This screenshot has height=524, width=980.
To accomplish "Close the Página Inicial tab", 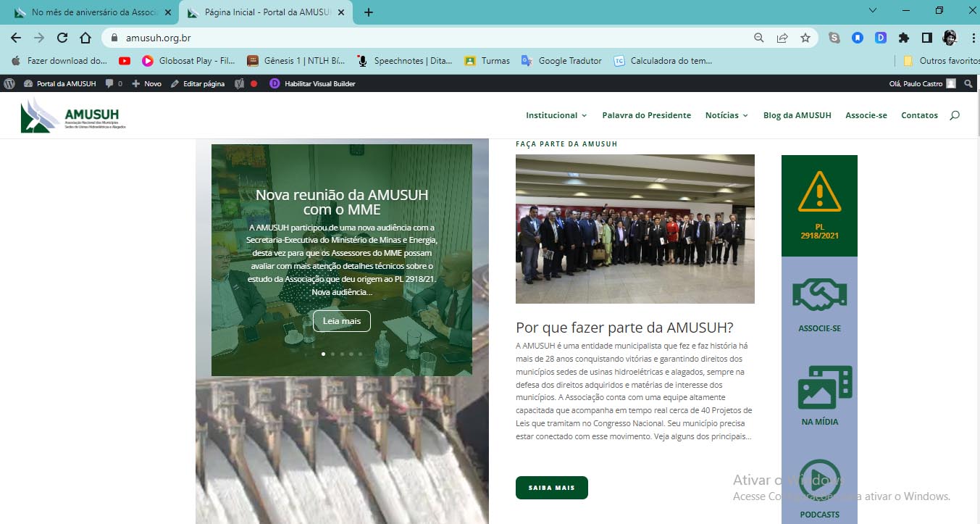I will (x=341, y=12).
